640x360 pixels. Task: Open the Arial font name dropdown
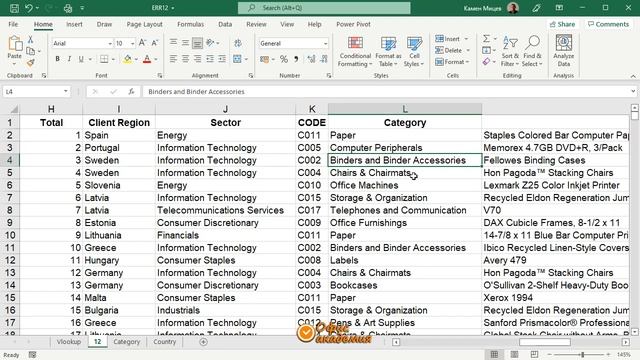pos(110,43)
